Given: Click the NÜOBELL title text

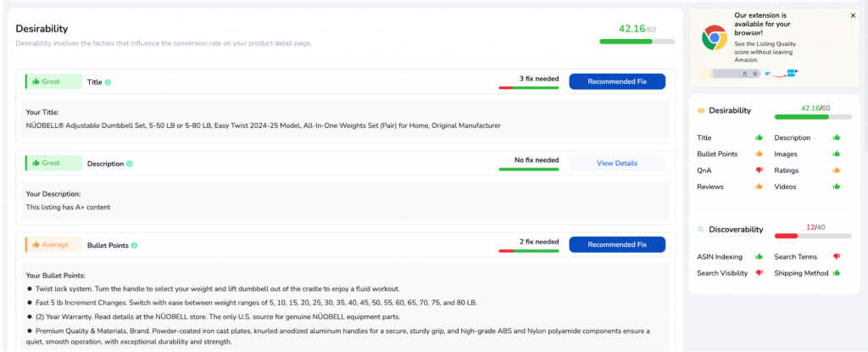Looking at the screenshot, I should pos(263,126).
